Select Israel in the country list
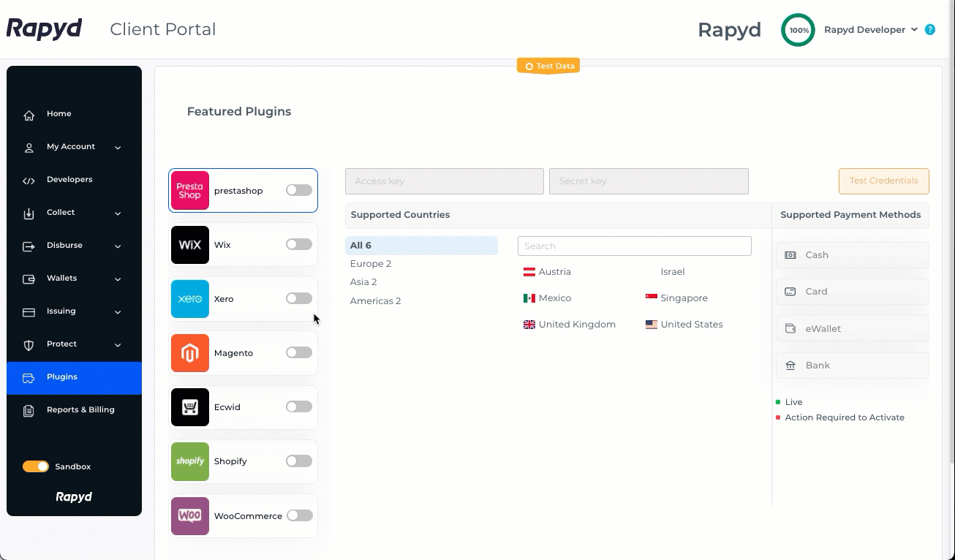This screenshot has width=955, height=560. pos(673,272)
